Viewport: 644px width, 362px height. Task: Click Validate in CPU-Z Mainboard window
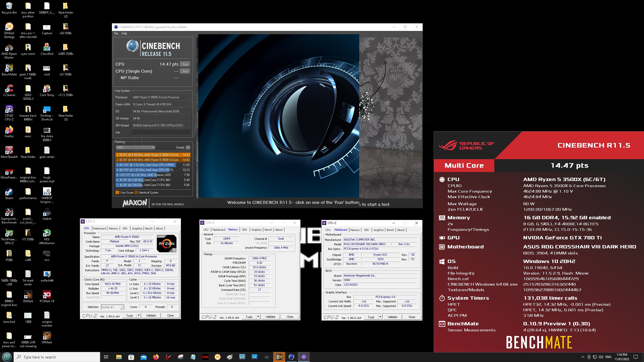coord(392,317)
